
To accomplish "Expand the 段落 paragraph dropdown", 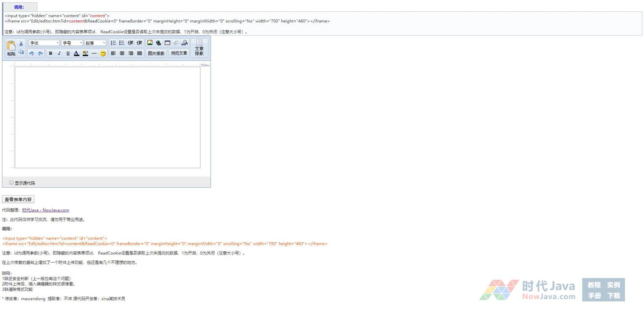I will [95, 43].
